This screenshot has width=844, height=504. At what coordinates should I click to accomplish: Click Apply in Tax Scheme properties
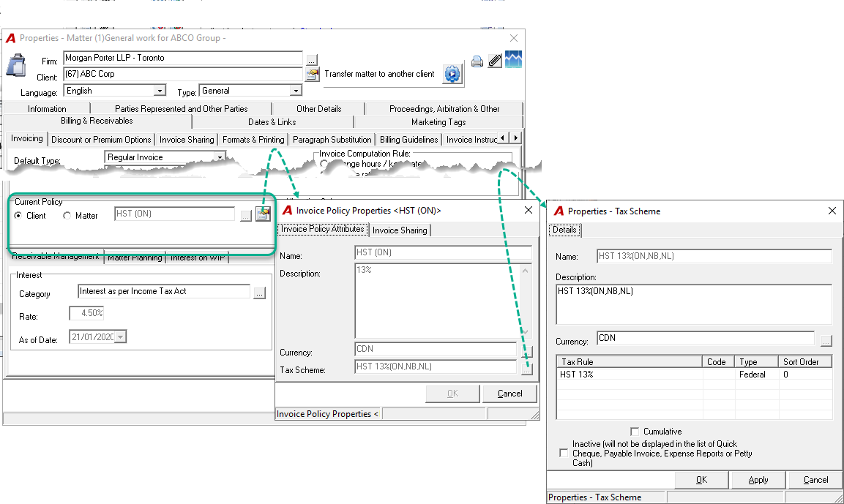[758, 480]
